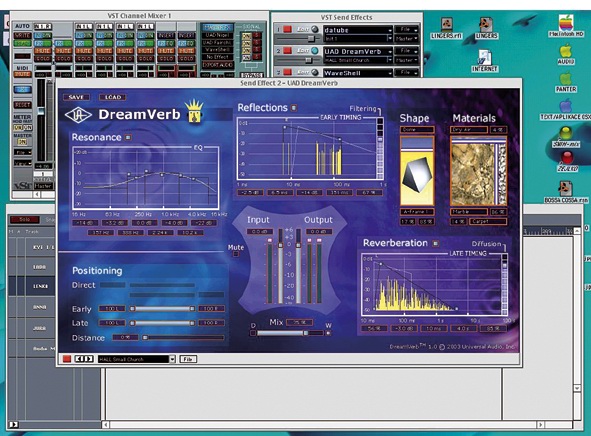Open the datube effect selection dropdown
Screen dimensions: 591x436
click(x=357, y=30)
